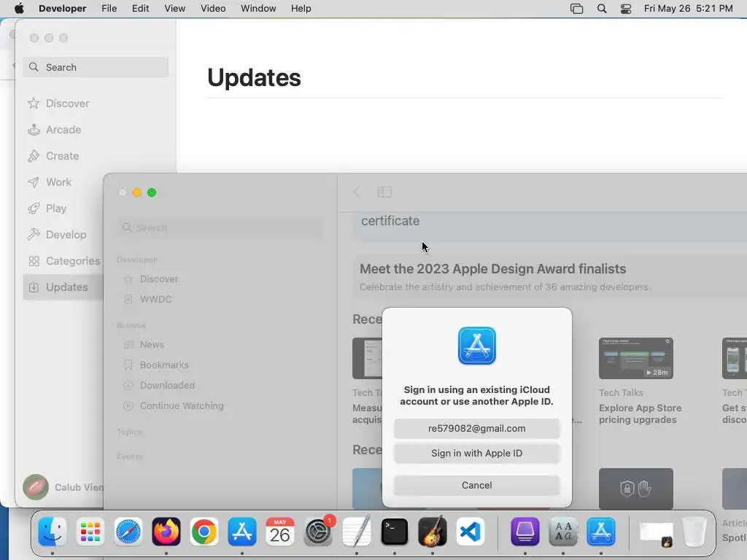The height and width of the screenshot is (560, 747).
Task: Open the Developer app menu
Action: coord(63,9)
